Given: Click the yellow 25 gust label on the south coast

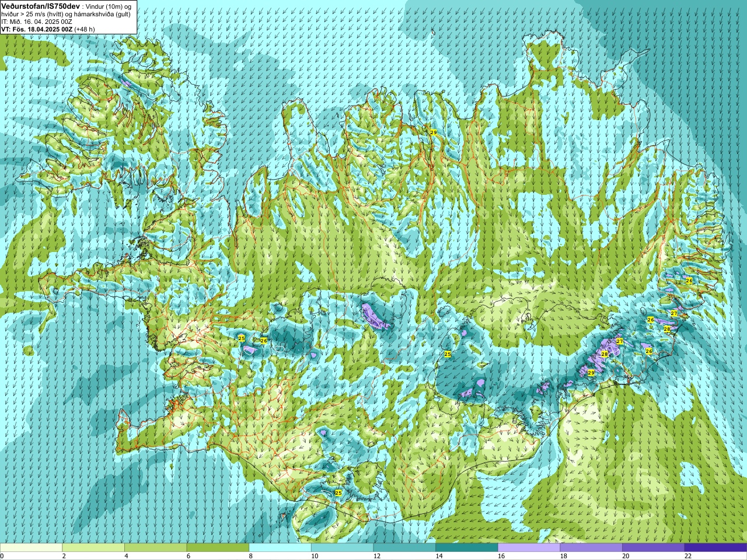Looking at the screenshot, I should click(x=338, y=493).
